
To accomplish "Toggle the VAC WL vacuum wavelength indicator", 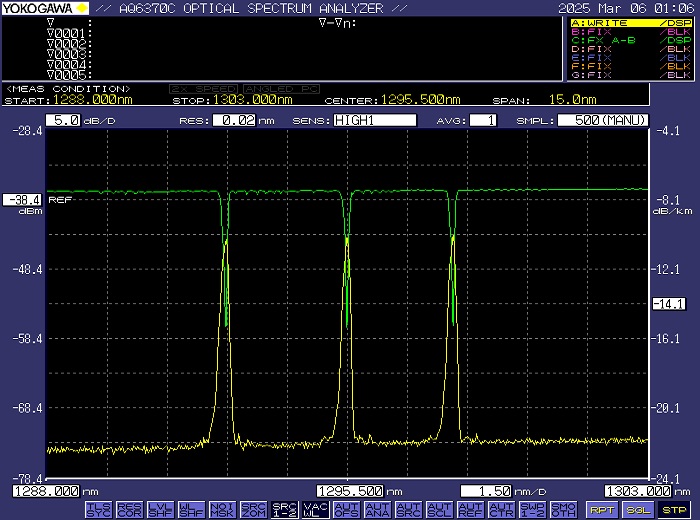I will point(316,509).
